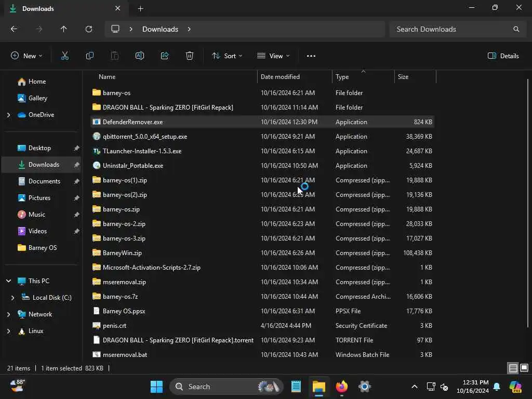Open the weather widget showing 88°
The width and height of the screenshot is (532, 399).
(17, 386)
